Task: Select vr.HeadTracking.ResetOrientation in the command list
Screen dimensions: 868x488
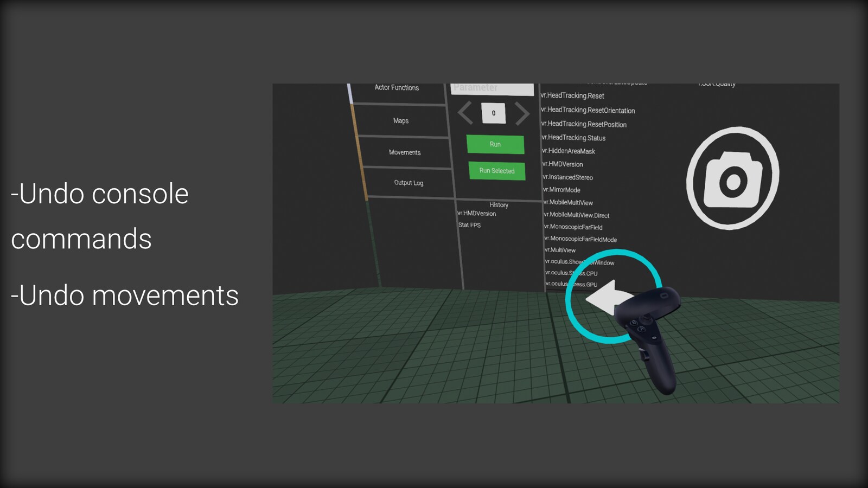Action: [x=588, y=110]
